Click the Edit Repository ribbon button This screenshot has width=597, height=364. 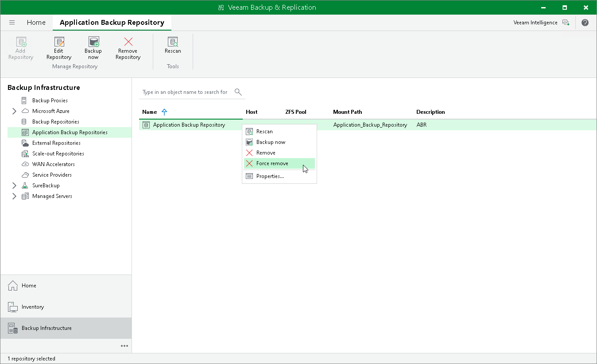59,48
